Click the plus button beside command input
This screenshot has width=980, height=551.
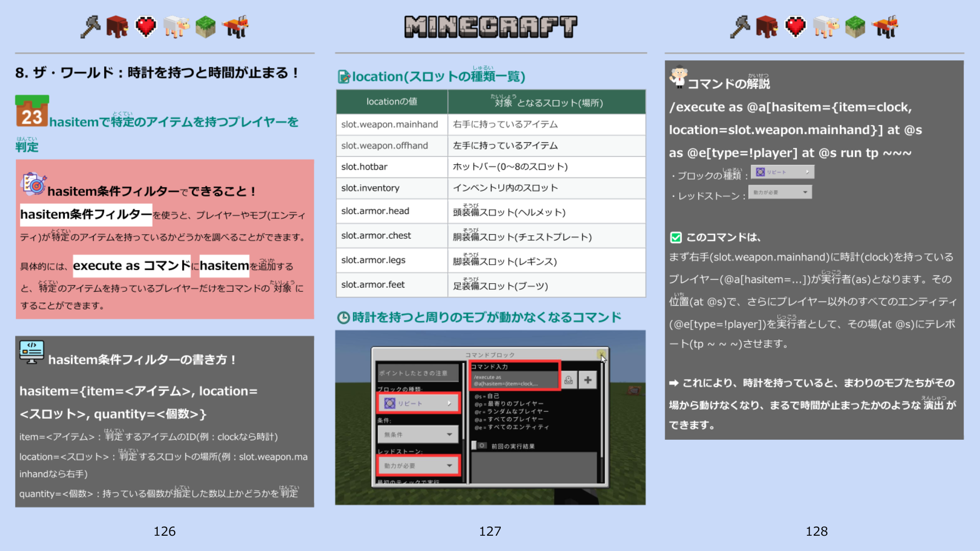pos(588,380)
